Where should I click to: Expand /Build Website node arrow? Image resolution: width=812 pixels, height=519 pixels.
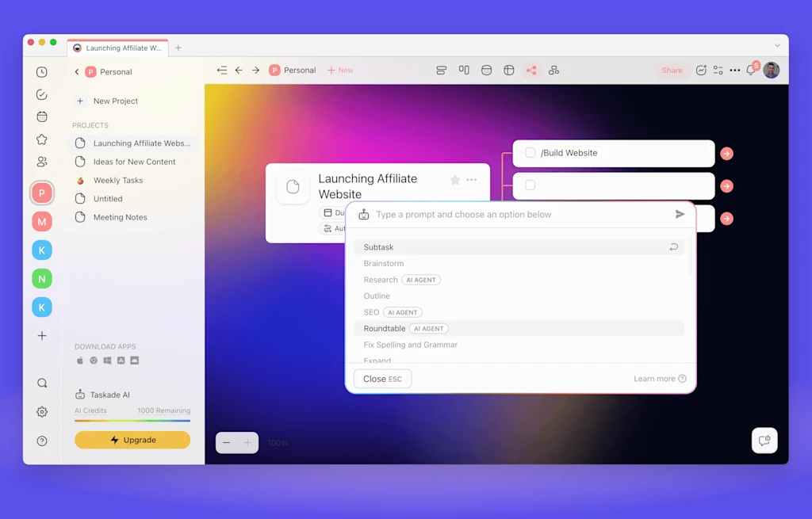[x=727, y=154]
